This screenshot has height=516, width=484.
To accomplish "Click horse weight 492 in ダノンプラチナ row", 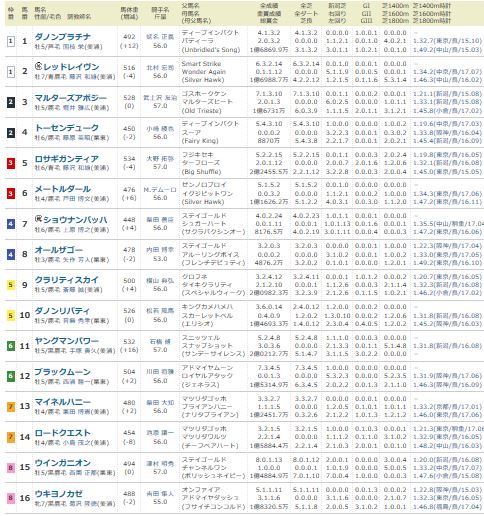I will [x=129, y=37].
